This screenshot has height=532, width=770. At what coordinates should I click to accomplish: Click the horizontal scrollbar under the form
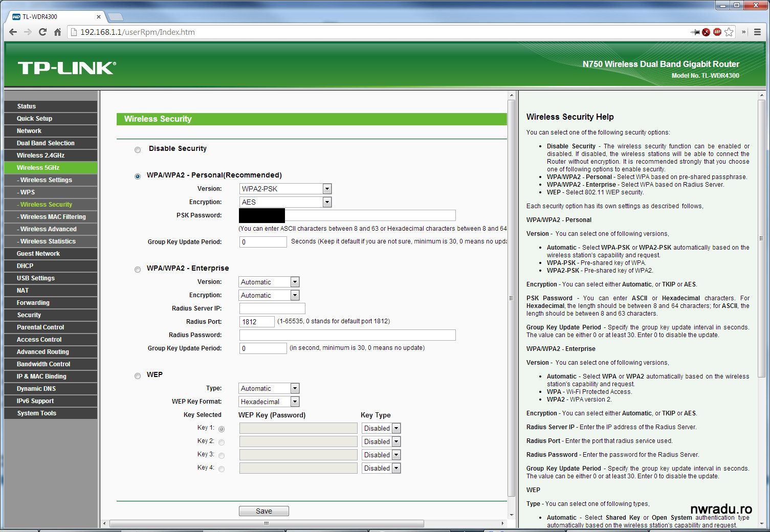coord(266,523)
